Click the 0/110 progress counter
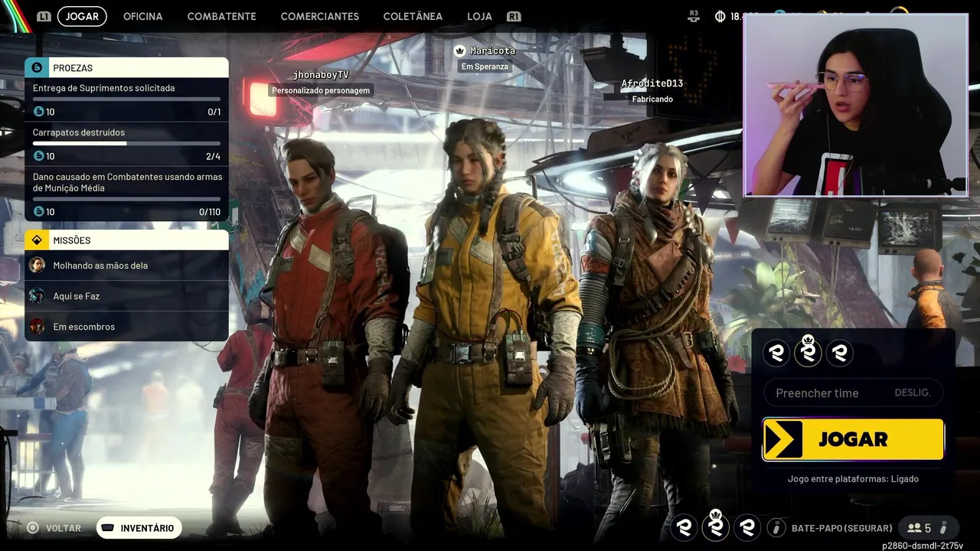Screen dimensions: 980x551 coord(210,212)
